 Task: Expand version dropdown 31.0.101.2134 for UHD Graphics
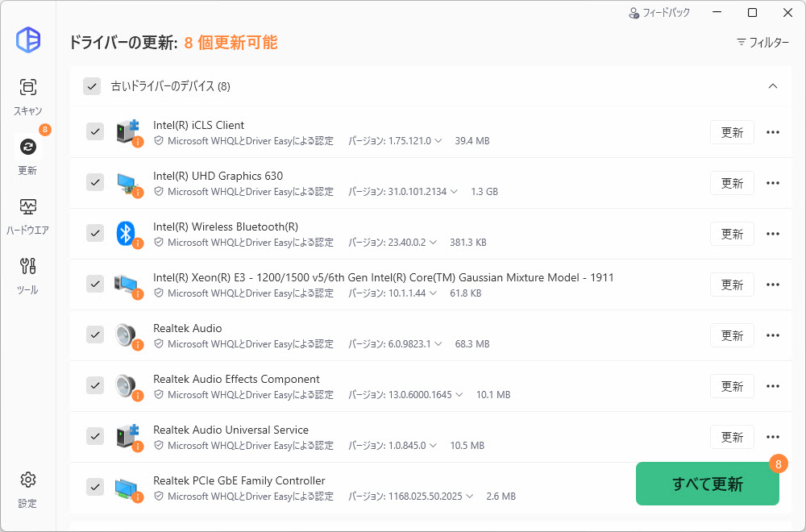[454, 192]
